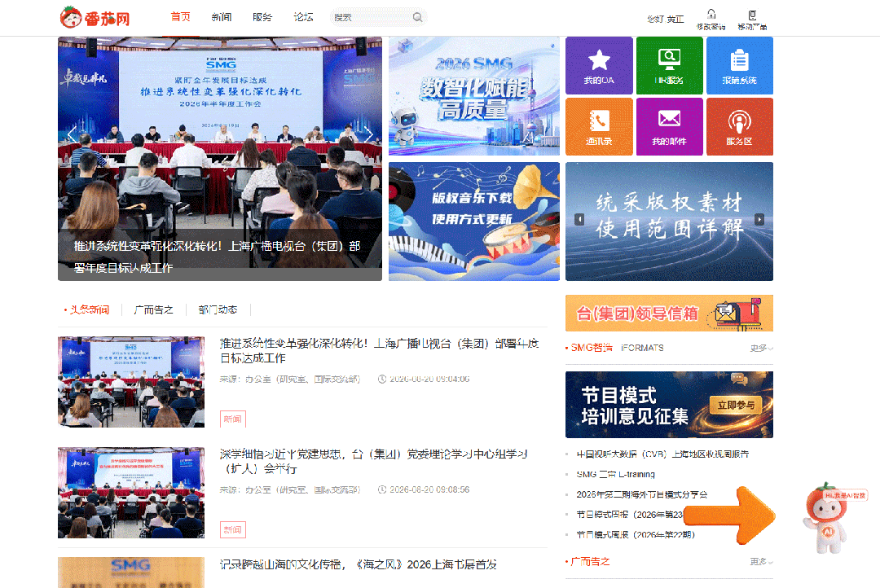The width and height of the screenshot is (880, 588).
Task: Switch to the iFORMATS tab
Action: pos(642,348)
